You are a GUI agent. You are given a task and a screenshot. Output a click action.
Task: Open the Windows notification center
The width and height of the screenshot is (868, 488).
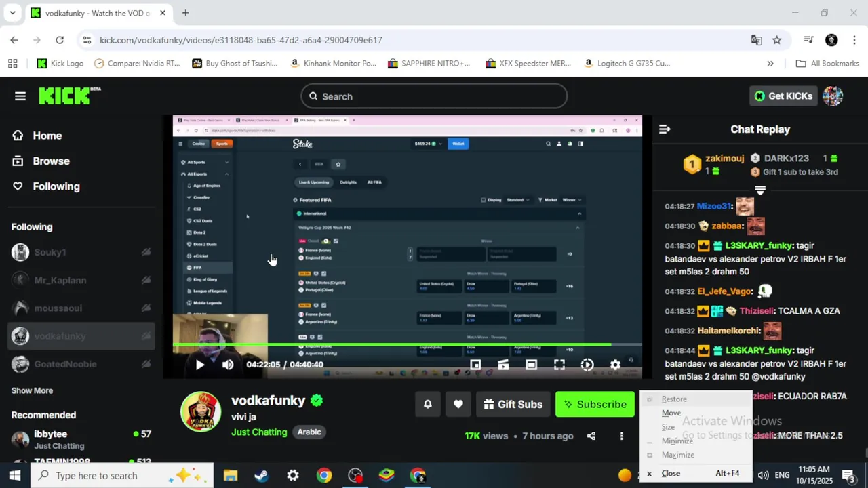coord(848,476)
